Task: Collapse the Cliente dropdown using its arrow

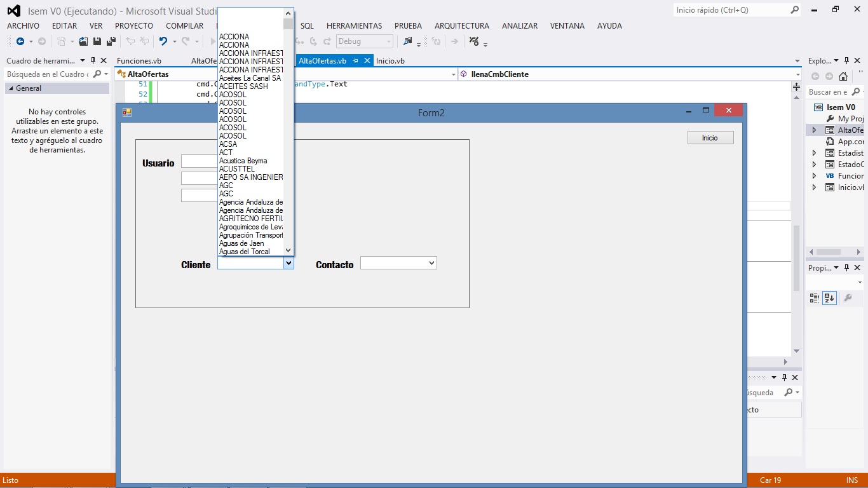Action: (x=288, y=262)
